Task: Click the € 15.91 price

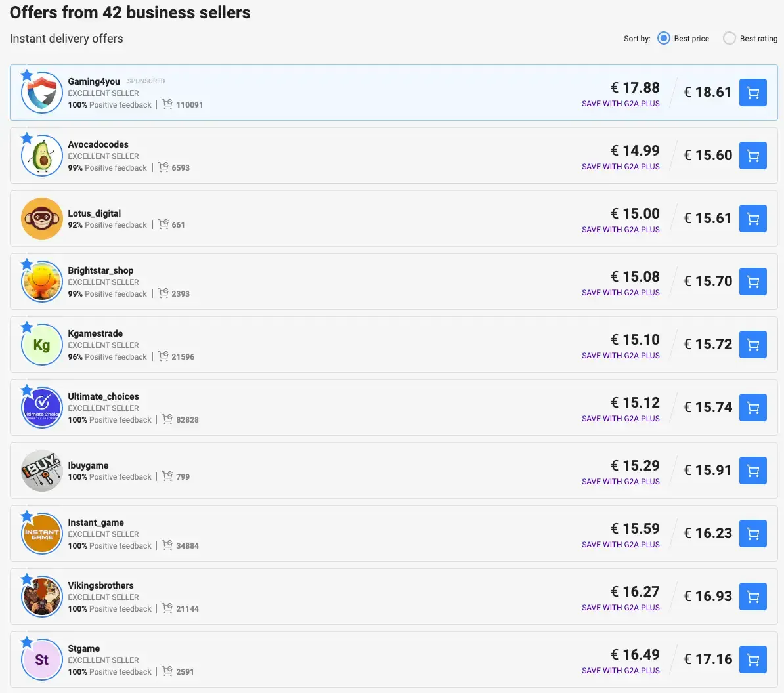Action: (707, 470)
